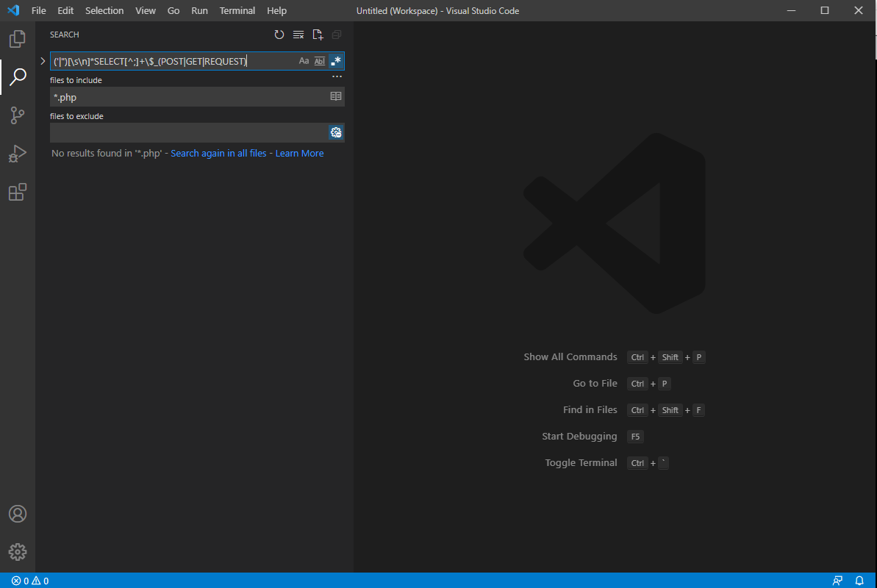Image resolution: width=877 pixels, height=588 pixels.
Task: Click 'Search again in all files' link
Action: pos(218,153)
